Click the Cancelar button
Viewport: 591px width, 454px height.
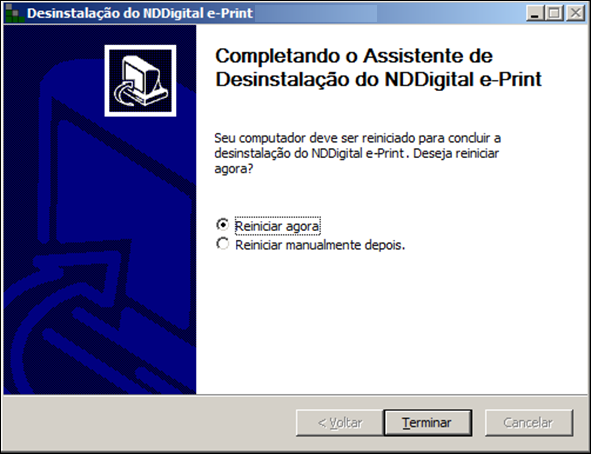point(528,423)
